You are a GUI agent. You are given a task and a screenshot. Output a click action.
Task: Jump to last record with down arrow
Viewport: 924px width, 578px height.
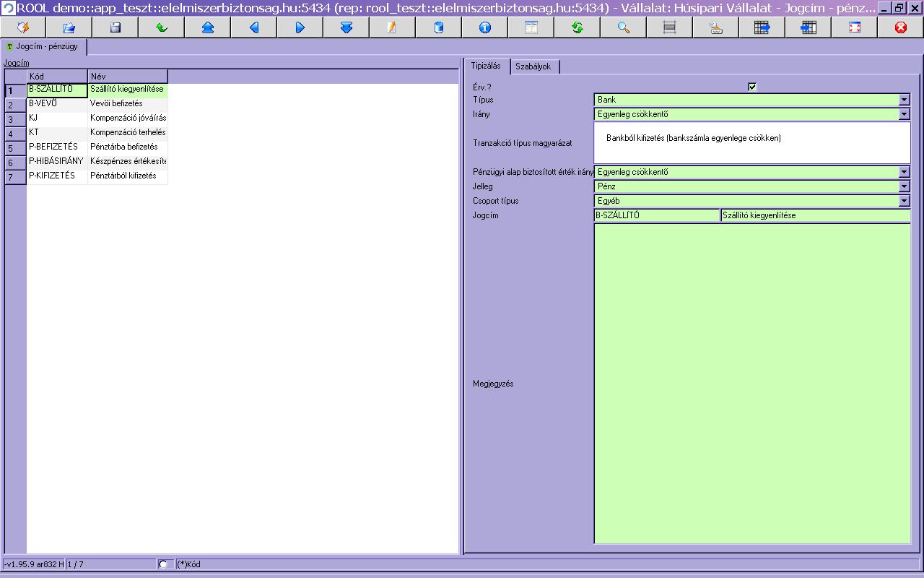(x=346, y=27)
